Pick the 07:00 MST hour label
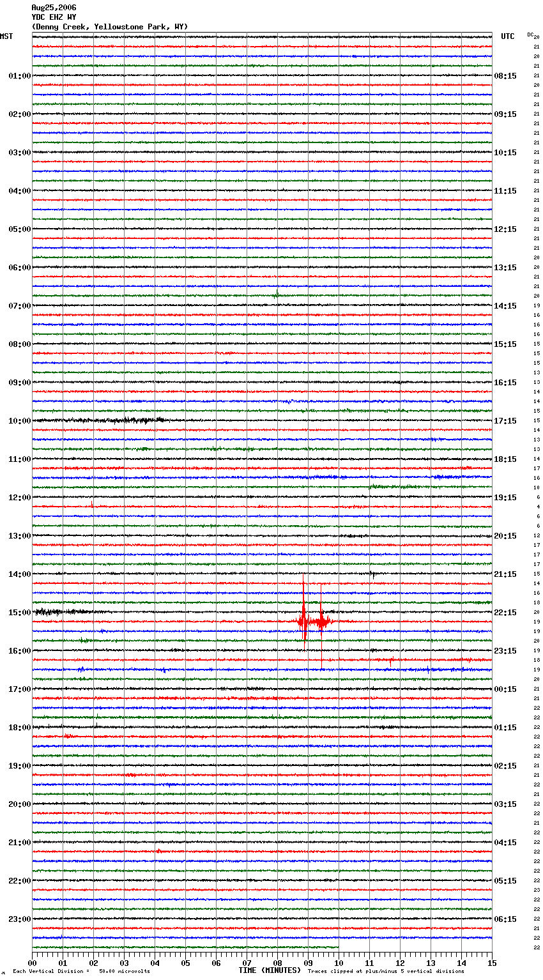Image resolution: width=543 pixels, height=980 pixels. pos(20,306)
